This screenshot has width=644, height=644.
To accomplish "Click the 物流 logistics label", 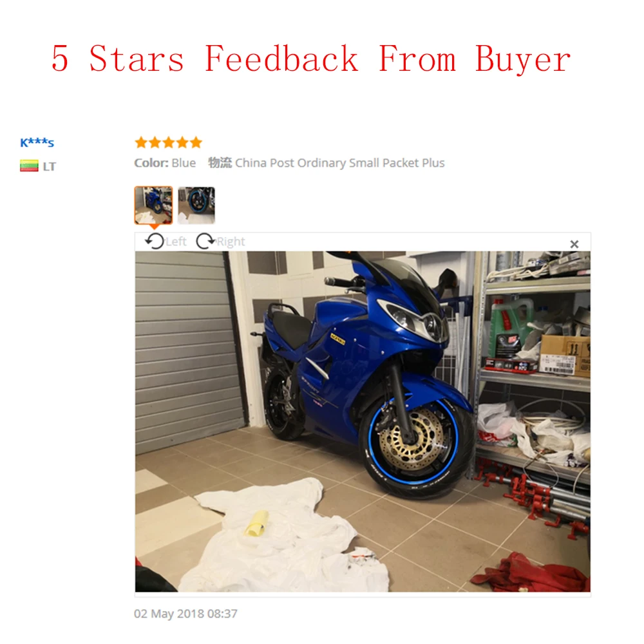I will click(220, 163).
